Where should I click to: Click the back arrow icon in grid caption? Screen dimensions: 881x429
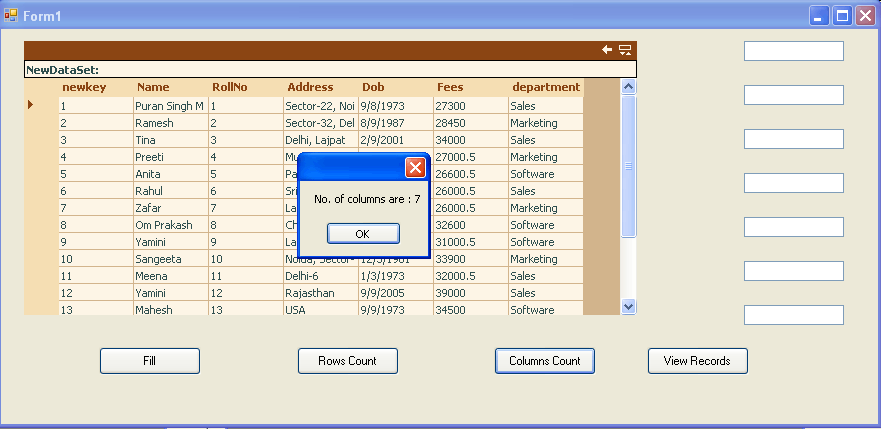tap(607, 50)
